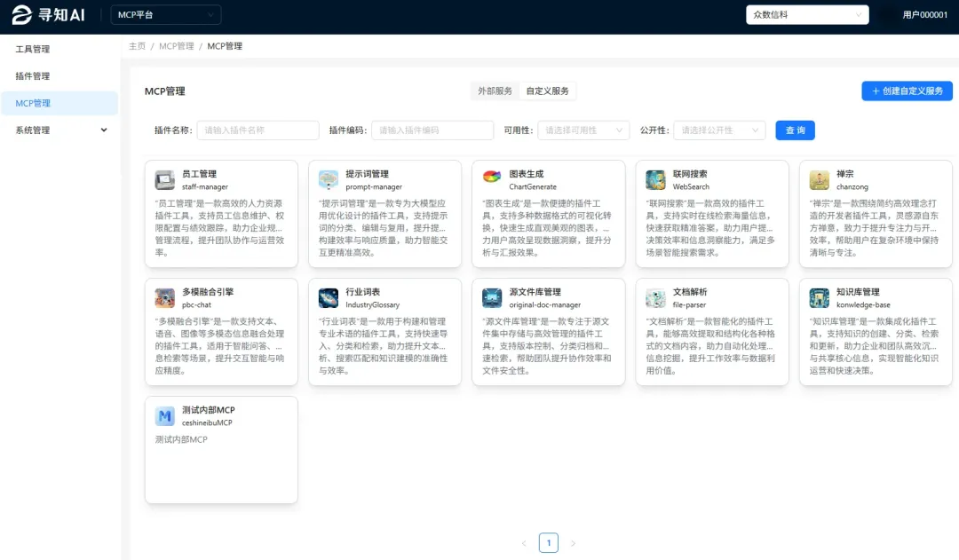Click the knowledge-base plugin icon
Image resolution: width=959 pixels, height=560 pixels.
pos(819,297)
